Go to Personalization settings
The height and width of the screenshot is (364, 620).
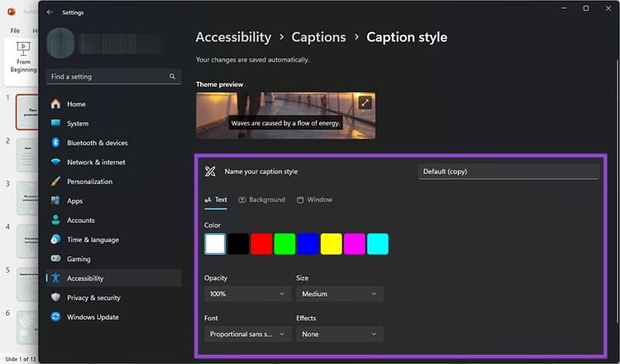(89, 181)
